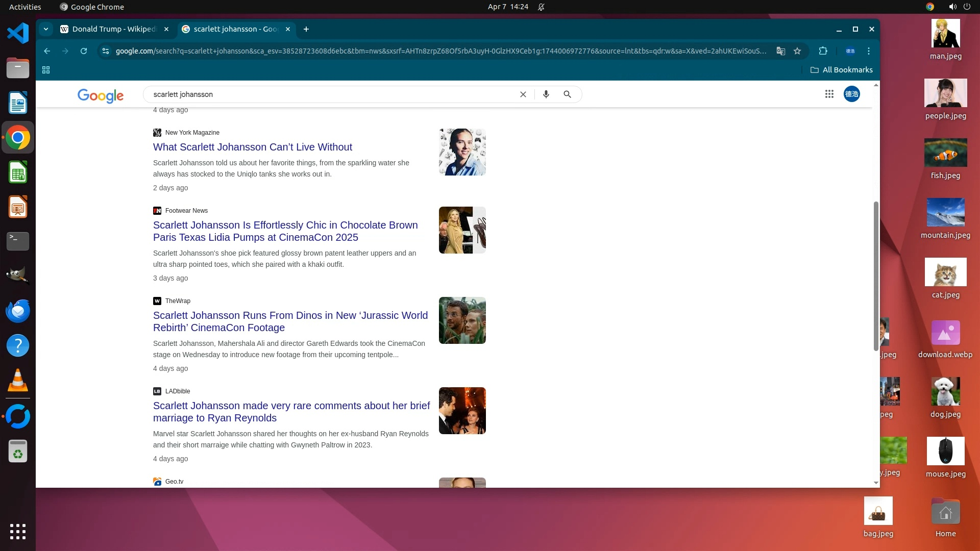
Task: Open Chrome three-dot menu
Action: pos(869,51)
